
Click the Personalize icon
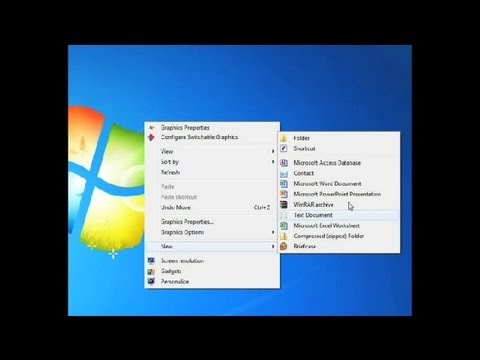click(151, 282)
